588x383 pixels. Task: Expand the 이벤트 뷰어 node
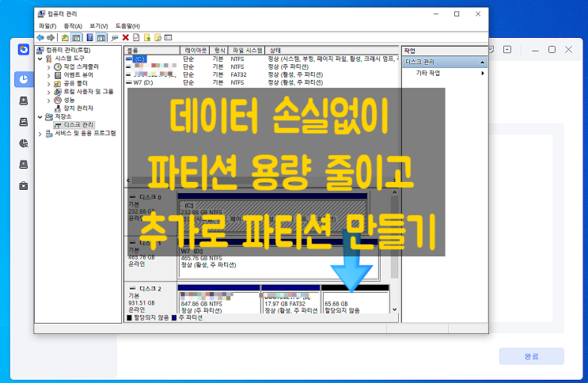tap(48, 75)
